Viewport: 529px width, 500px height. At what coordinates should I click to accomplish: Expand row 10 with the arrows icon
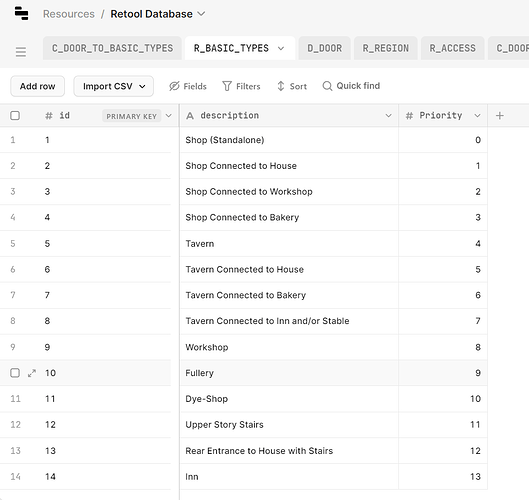click(32, 373)
